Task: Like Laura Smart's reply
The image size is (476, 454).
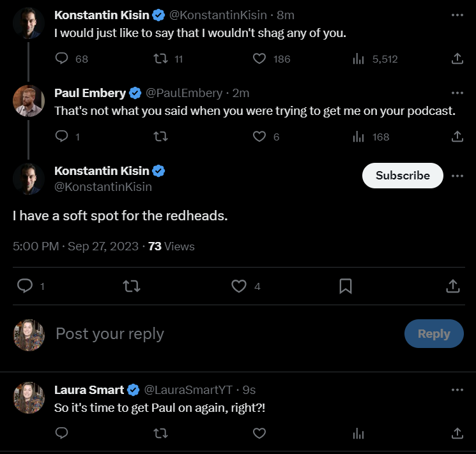Action: [259, 433]
